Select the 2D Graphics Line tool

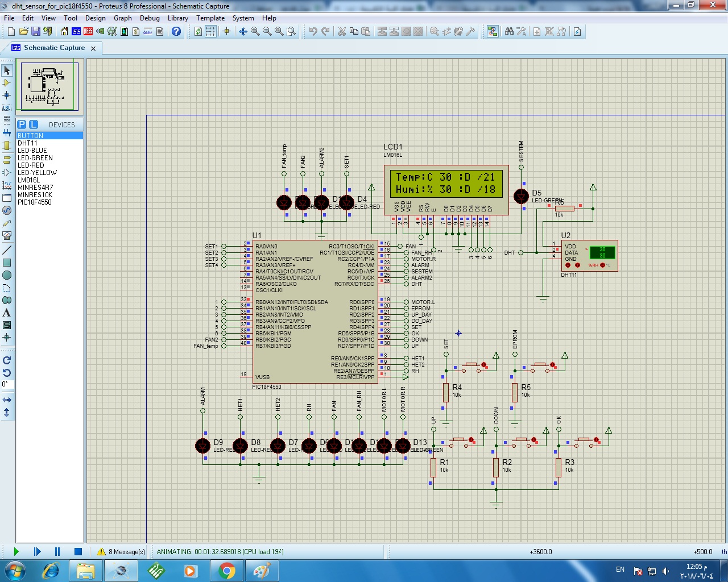point(7,250)
